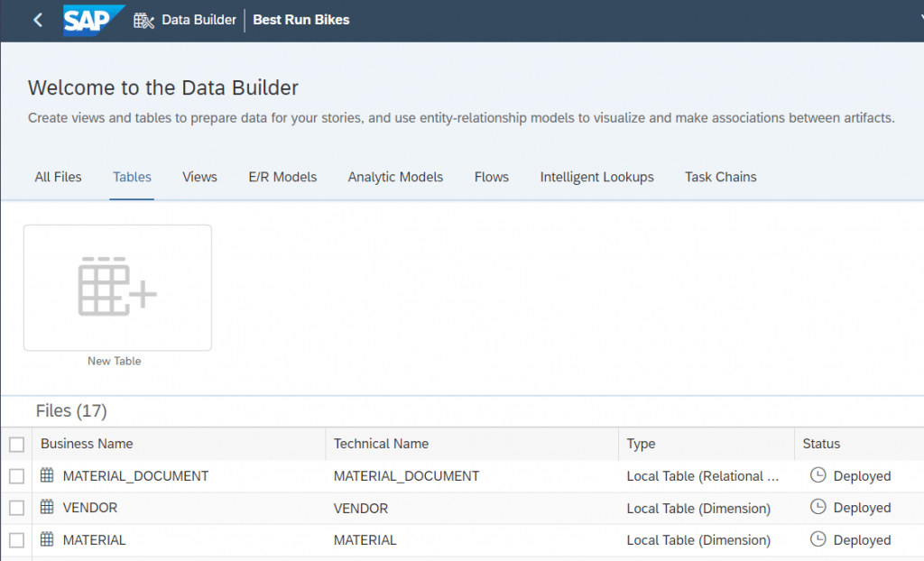
Task: Create a new table via New Table tile
Action: 118,288
